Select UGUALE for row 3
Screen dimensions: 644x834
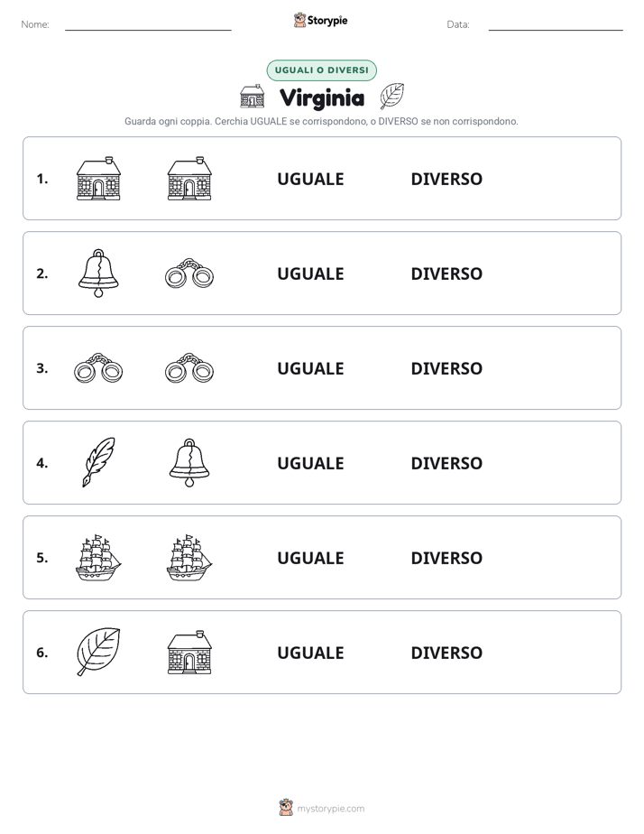click(x=310, y=368)
